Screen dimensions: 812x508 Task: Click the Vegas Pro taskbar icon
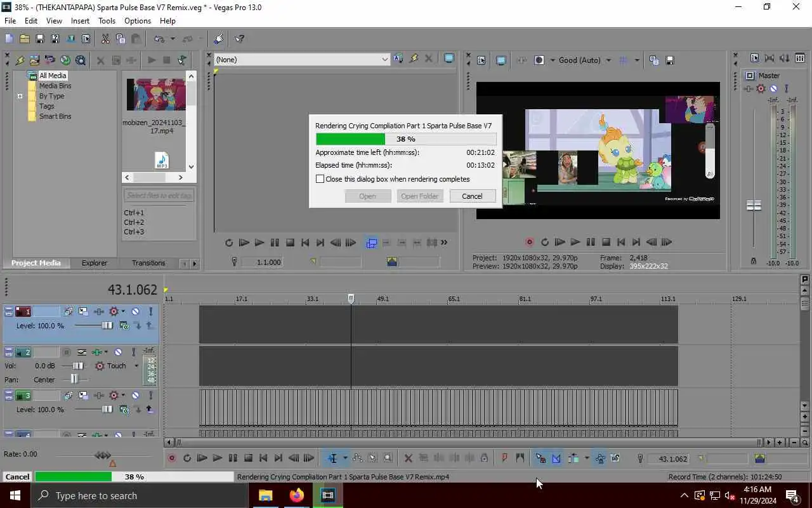point(328,495)
